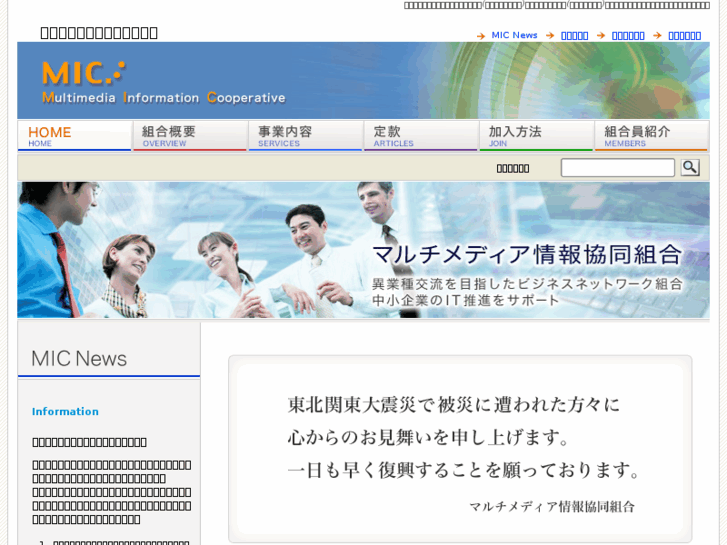The image size is (727, 545).
Task: Click the MIC logo in the banner
Action: tap(83, 73)
